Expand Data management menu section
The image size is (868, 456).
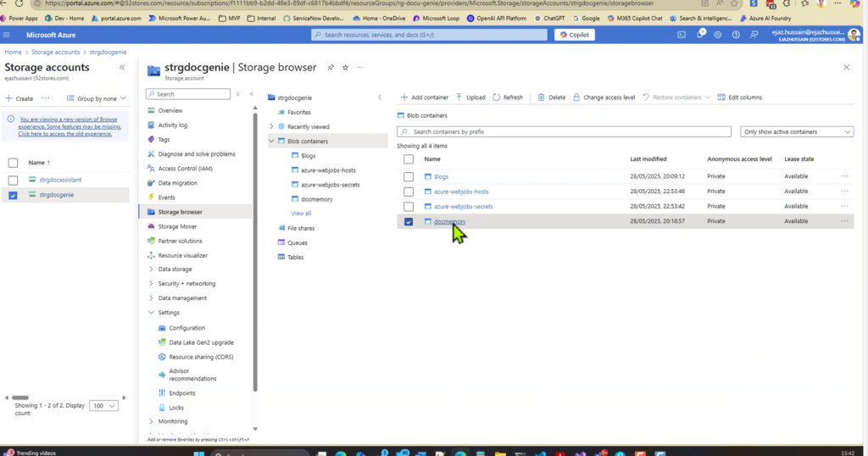tap(151, 298)
